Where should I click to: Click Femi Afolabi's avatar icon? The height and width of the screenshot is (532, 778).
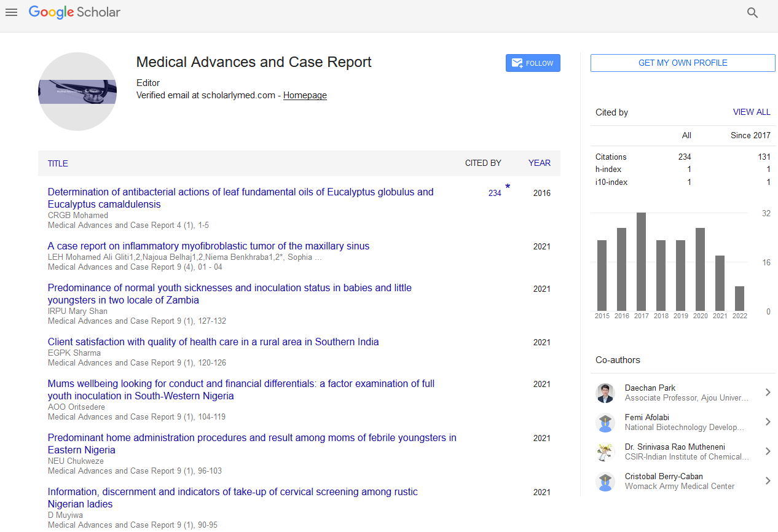(605, 423)
